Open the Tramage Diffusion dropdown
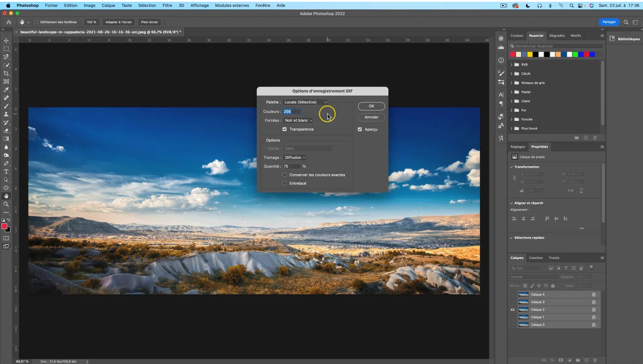This screenshot has height=364, width=643. [295, 158]
